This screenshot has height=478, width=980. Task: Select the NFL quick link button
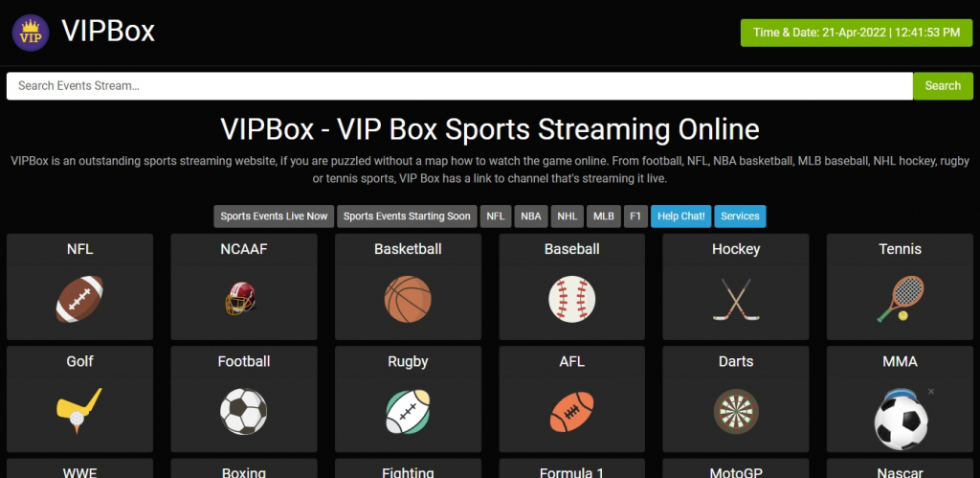496,216
